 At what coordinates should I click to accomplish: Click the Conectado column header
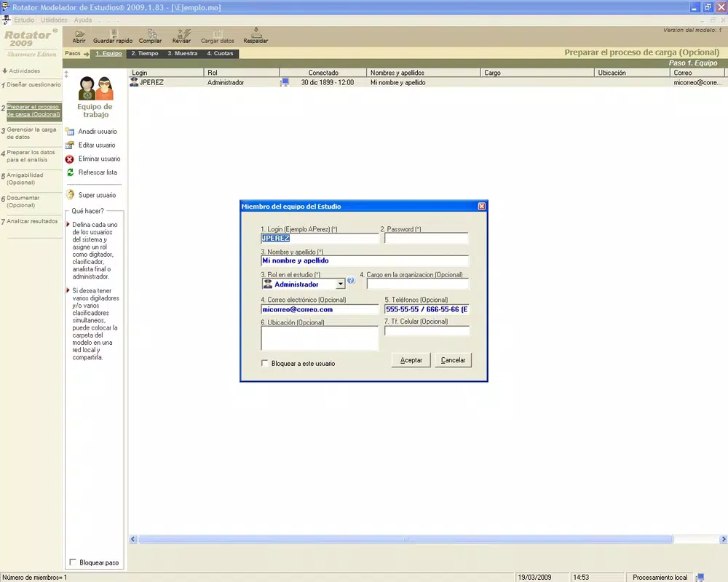[x=323, y=73]
